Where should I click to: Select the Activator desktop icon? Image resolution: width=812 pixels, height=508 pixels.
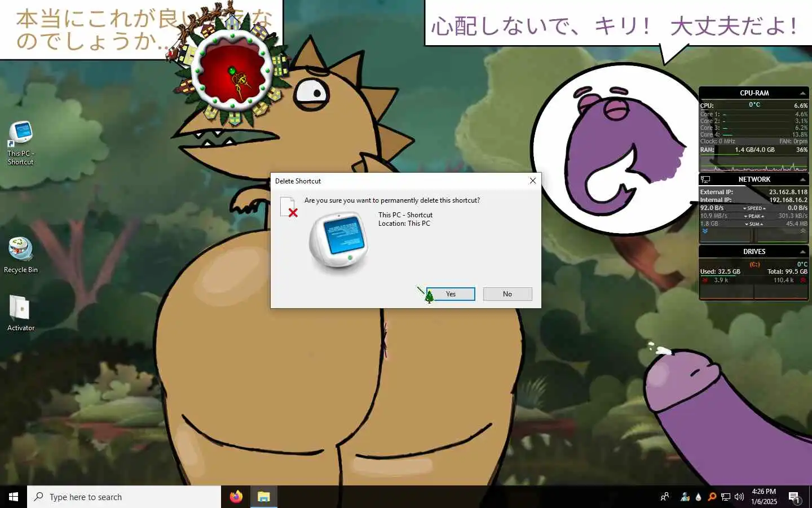[x=21, y=313]
